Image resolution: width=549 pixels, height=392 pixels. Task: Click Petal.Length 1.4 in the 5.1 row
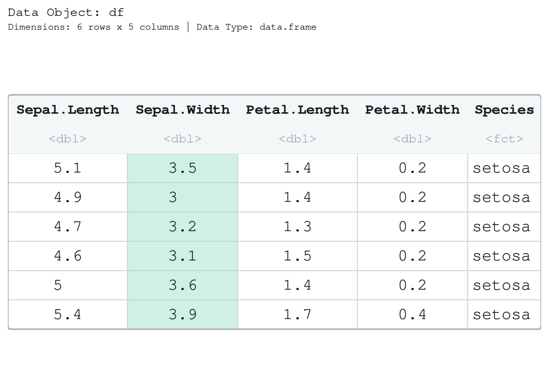tap(297, 168)
